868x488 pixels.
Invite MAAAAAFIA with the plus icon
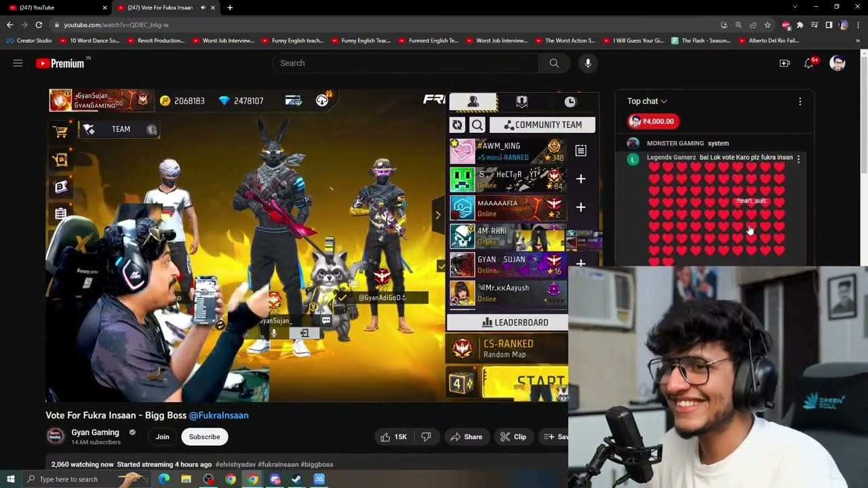581,207
